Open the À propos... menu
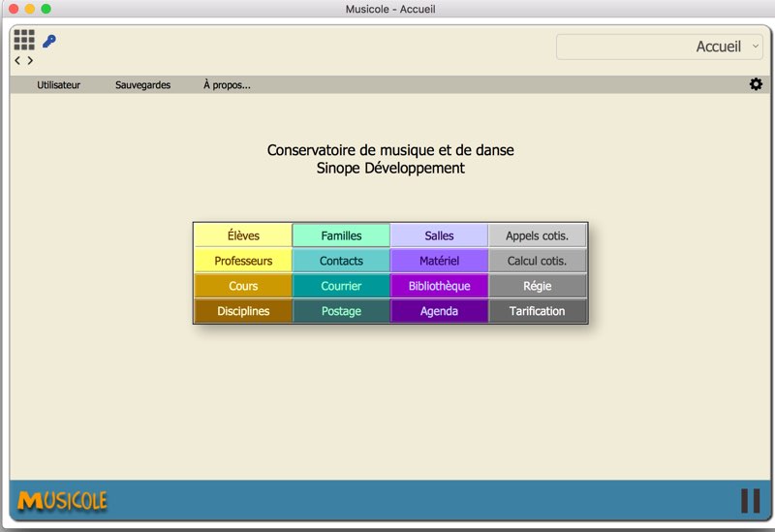This screenshot has width=775, height=532. coord(227,85)
